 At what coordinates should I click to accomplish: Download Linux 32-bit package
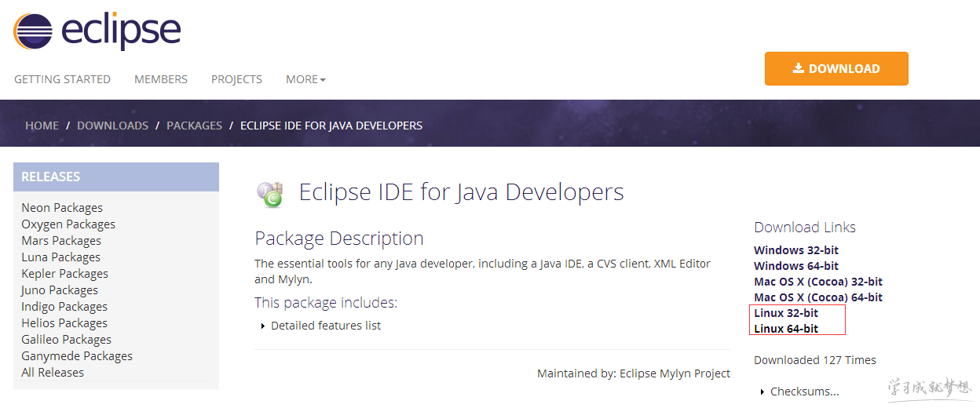click(x=786, y=313)
